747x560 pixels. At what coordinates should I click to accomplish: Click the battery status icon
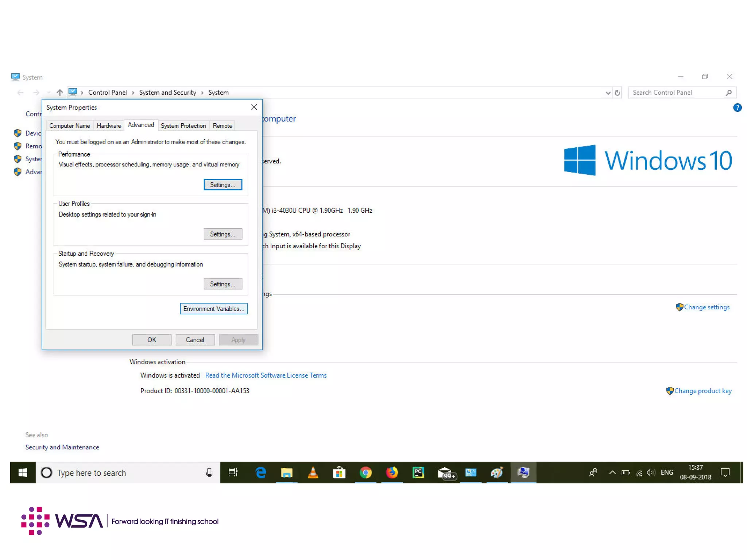click(626, 473)
